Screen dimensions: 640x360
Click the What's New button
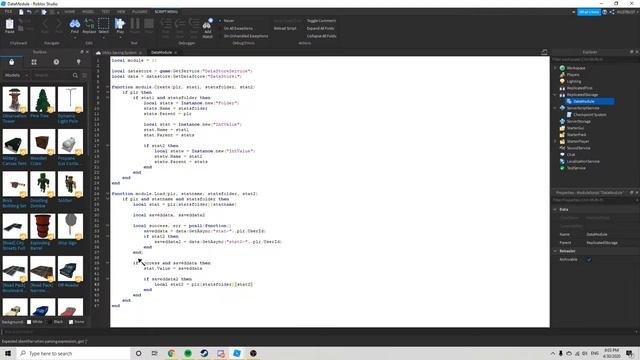click(x=589, y=12)
